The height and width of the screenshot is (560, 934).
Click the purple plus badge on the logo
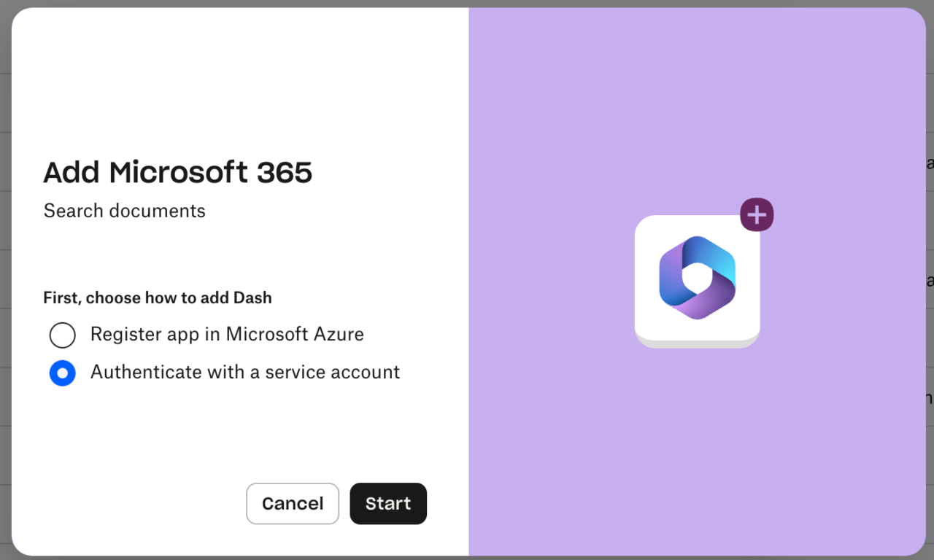757,214
